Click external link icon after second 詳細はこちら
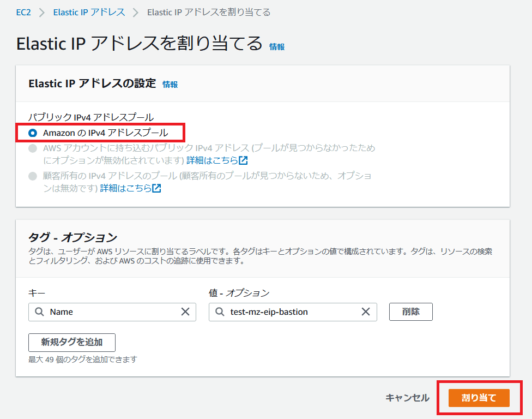This screenshot has height=419, width=532. click(156, 188)
